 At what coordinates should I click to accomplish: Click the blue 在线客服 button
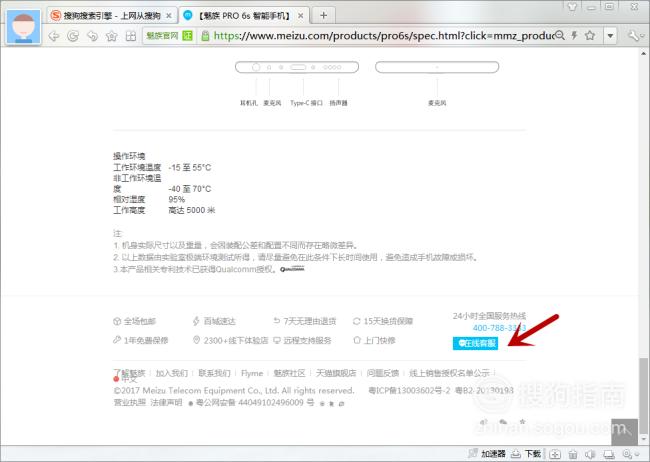coord(475,343)
